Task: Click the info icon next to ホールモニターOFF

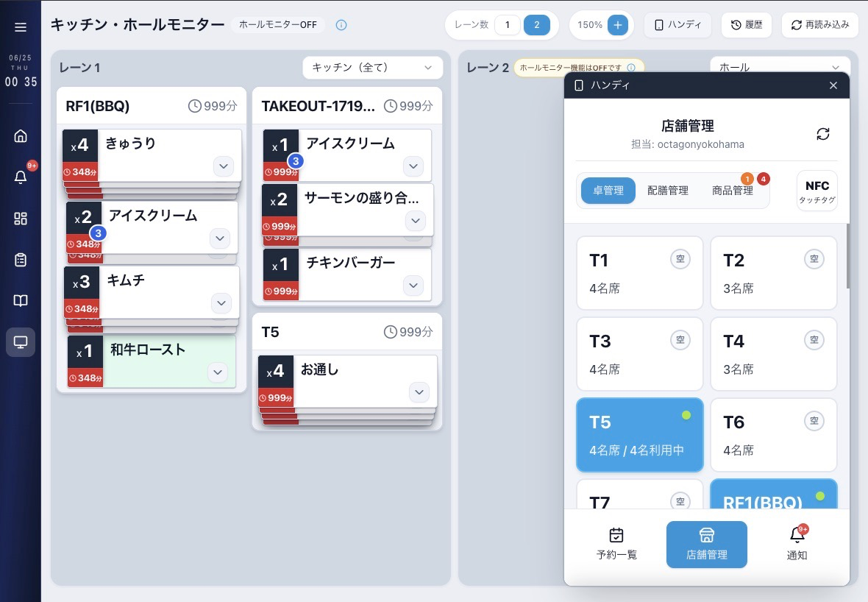Action: click(x=341, y=25)
